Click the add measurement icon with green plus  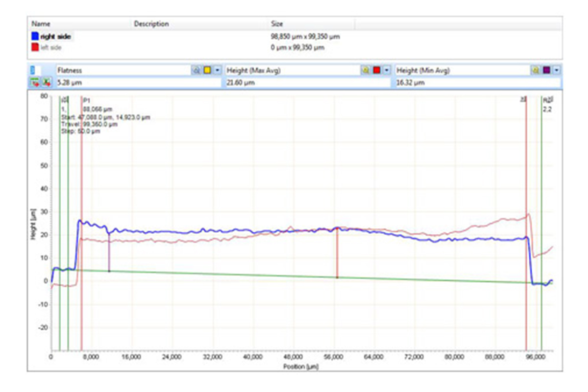tap(35, 82)
